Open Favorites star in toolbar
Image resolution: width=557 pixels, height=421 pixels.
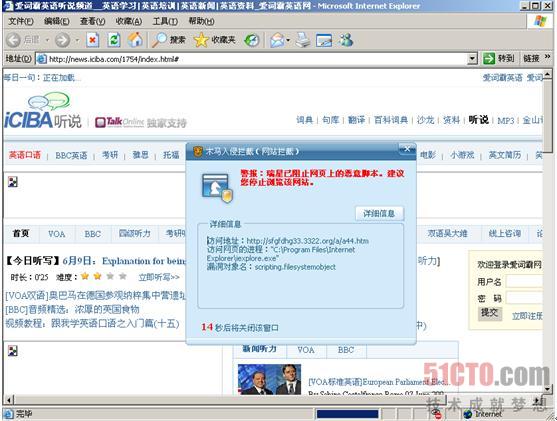pyautogui.click(x=215, y=40)
